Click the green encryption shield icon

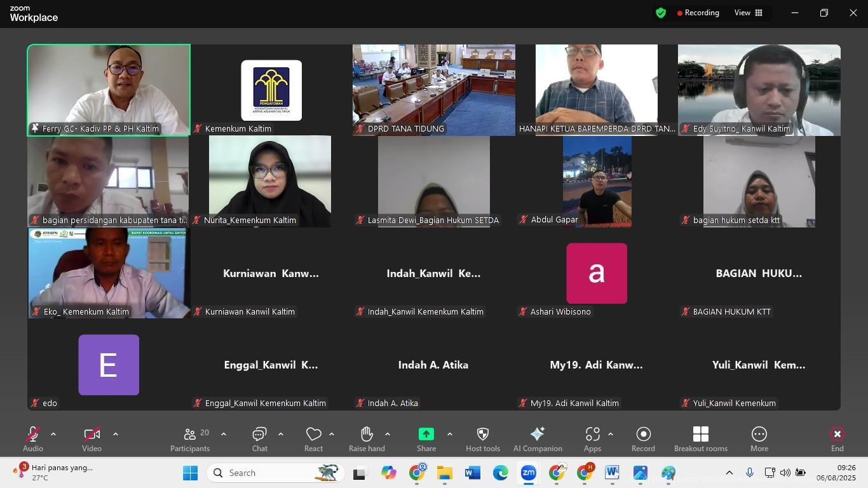[x=661, y=13]
